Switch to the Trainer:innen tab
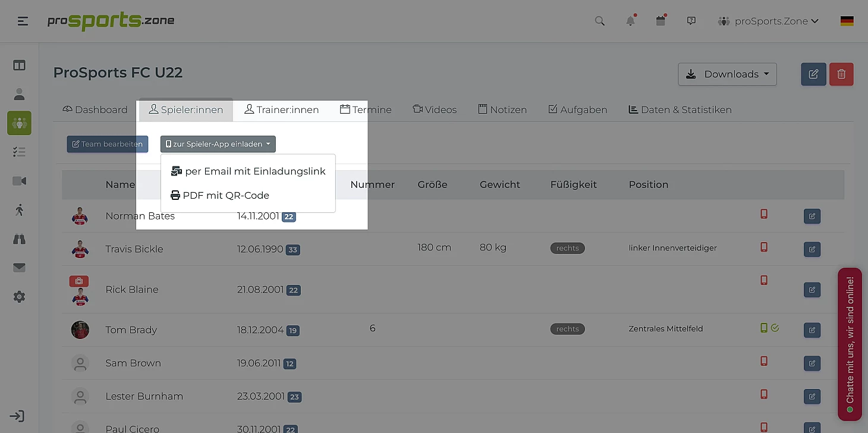 point(282,110)
